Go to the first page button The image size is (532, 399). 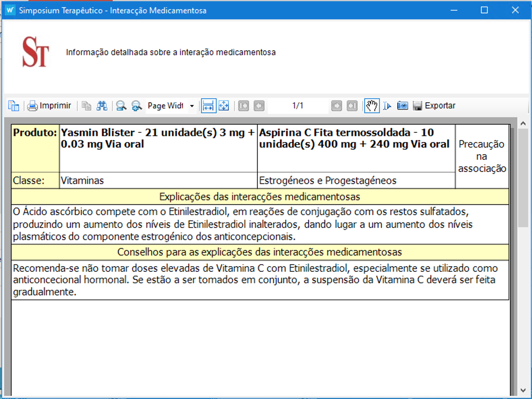pyautogui.click(x=243, y=106)
